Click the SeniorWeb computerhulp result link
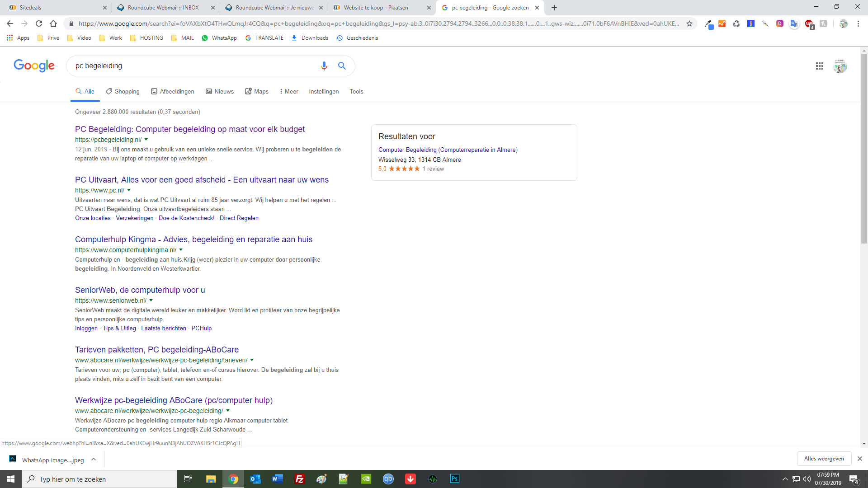The width and height of the screenshot is (868, 488). 140,290
